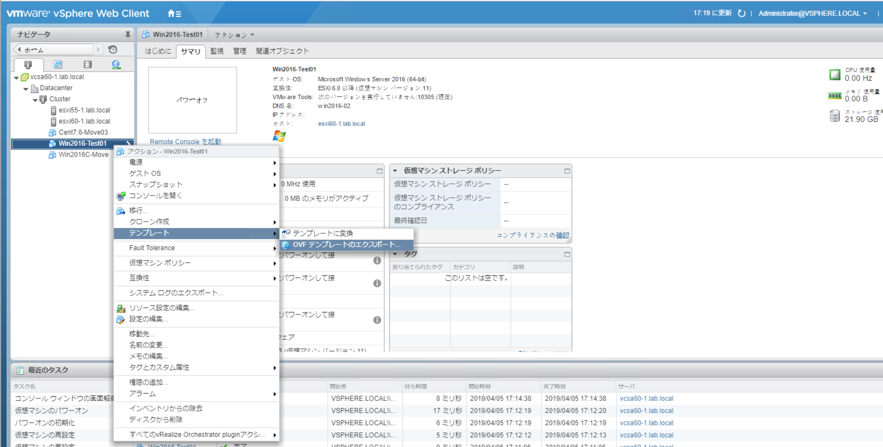Select VMs and Templates navigator tab icon
The height and width of the screenshot is (447, 883).
[58, 65]
